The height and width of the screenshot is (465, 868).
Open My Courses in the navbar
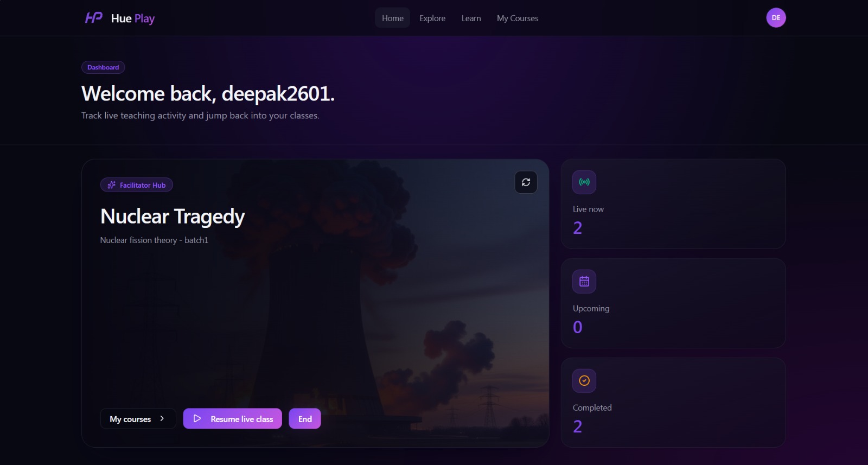pos(518,18)
